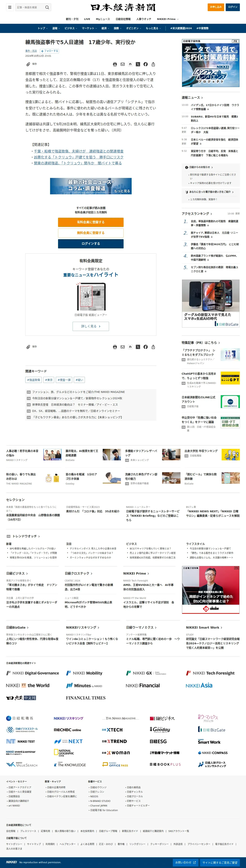Open アクセスランキング heading link
The width and height of the screenshot is (246, 868).
point(197,214)
